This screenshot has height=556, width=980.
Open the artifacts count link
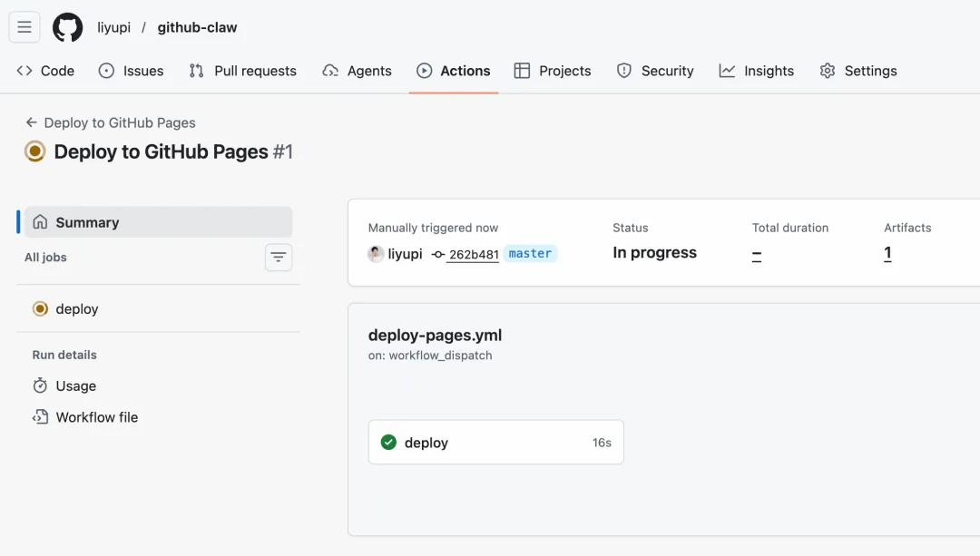pos(887,254)
